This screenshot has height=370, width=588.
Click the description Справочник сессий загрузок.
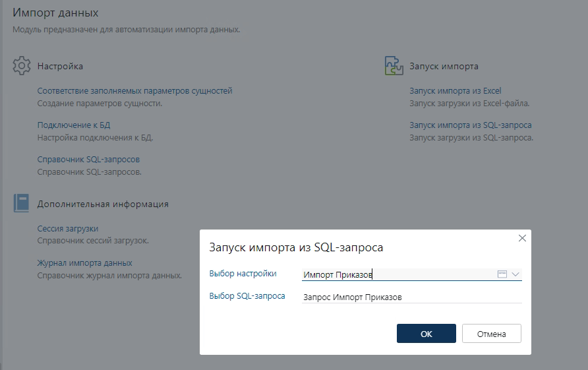pos(93,241)
